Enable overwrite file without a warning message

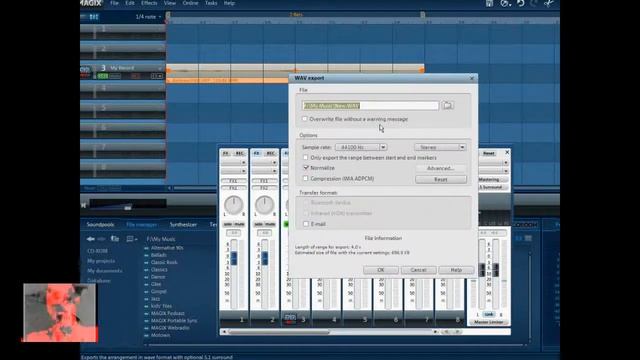(x=304, y=119)
